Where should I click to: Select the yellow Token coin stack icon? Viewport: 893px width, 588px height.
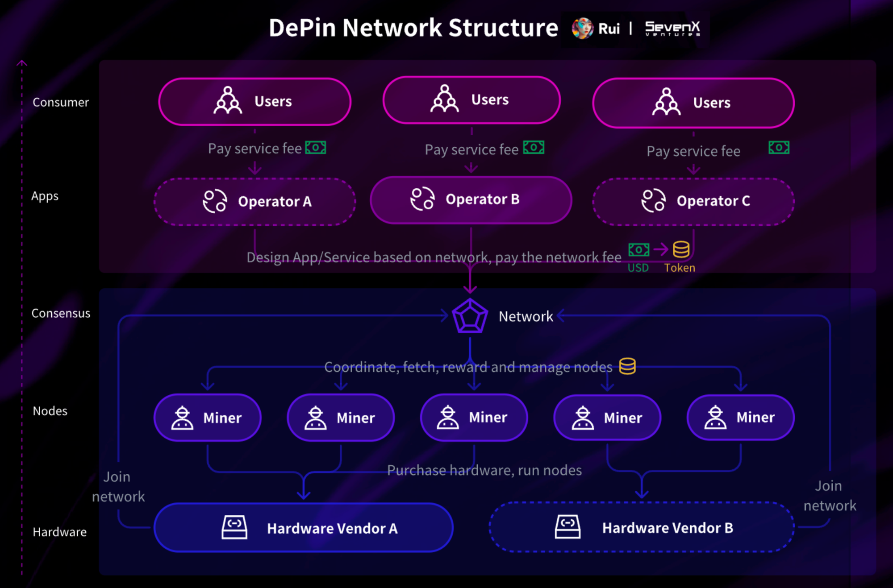(x=680, y=250)
